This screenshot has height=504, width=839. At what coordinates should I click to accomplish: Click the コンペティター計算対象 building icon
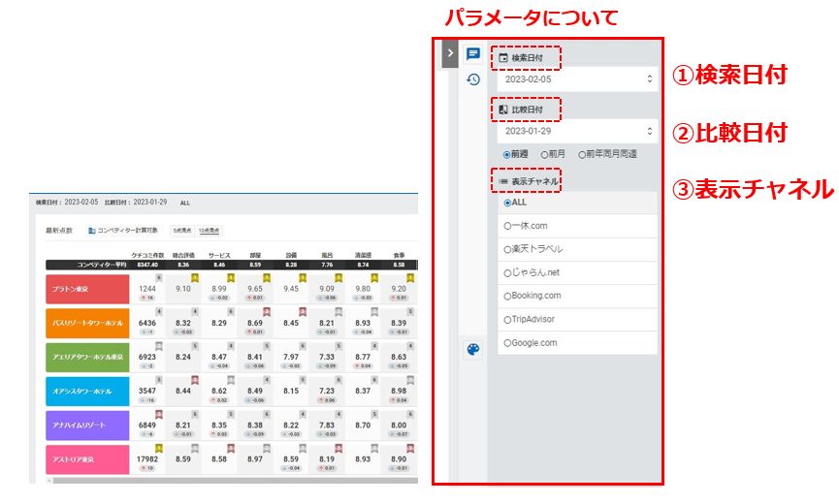click(x=91, y=231)
